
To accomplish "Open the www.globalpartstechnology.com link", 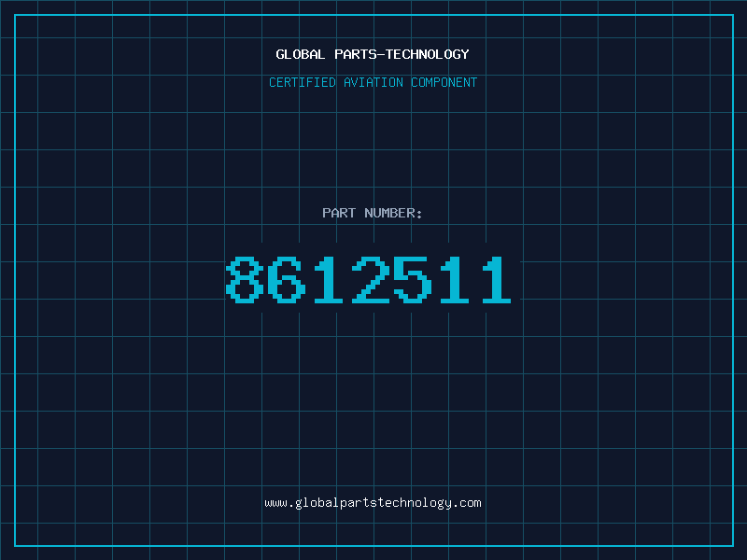I will click(x=373, y=503).
